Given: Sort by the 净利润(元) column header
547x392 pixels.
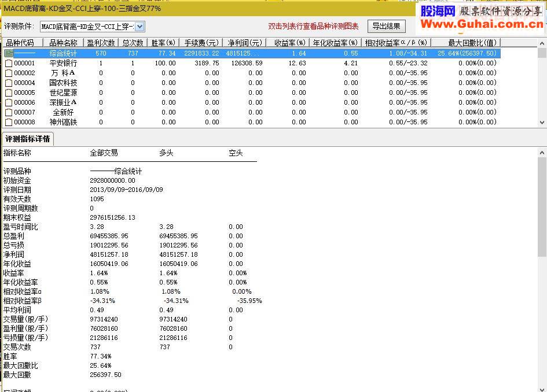Looking at the screenshot, I should (244, 43).
